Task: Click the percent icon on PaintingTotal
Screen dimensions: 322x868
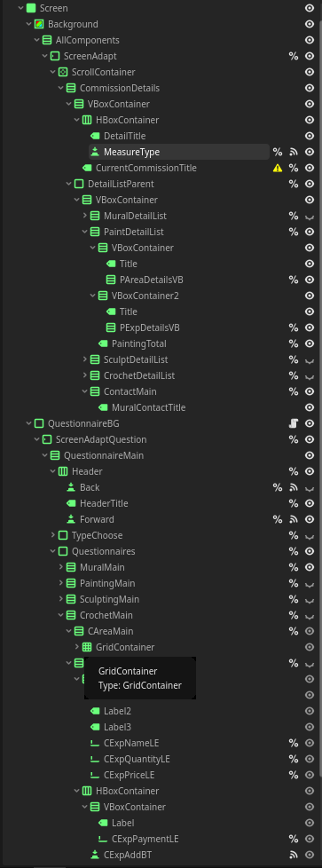Action: 294,343
